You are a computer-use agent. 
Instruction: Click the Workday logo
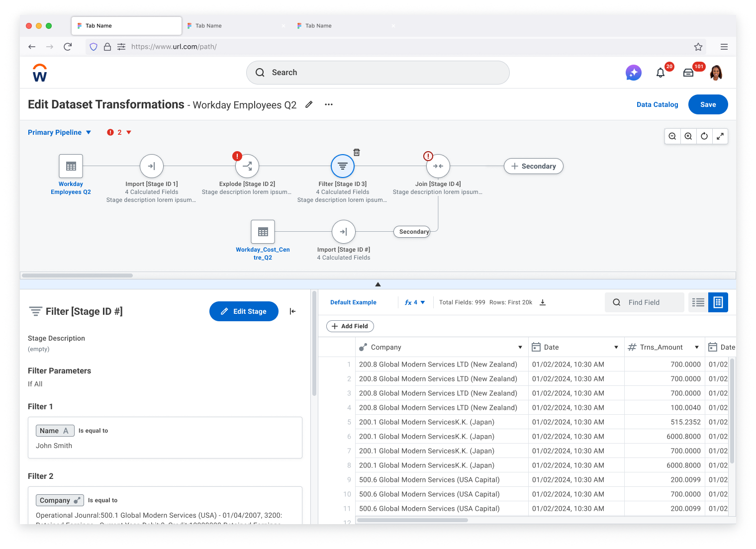(40, 73)
